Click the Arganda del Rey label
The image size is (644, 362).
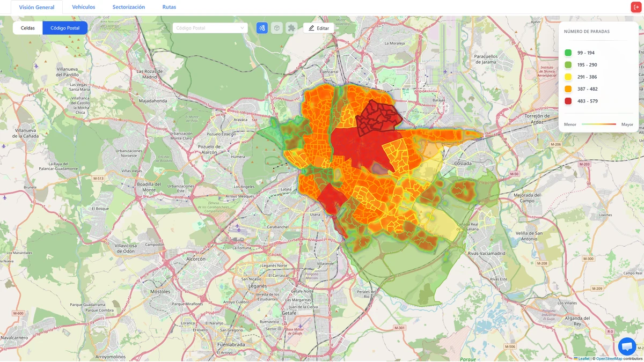[x=577, y=321]
